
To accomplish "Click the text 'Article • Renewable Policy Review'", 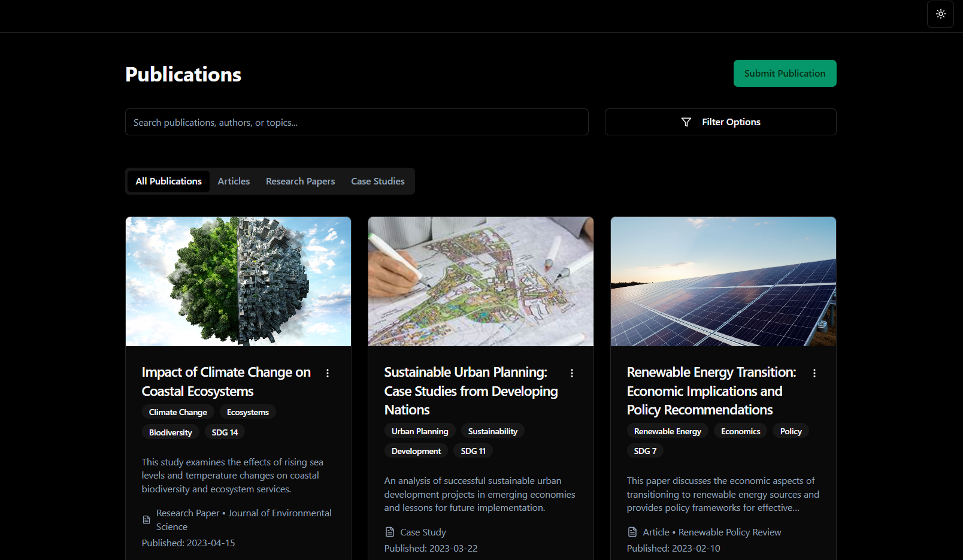I will (712, 532).
